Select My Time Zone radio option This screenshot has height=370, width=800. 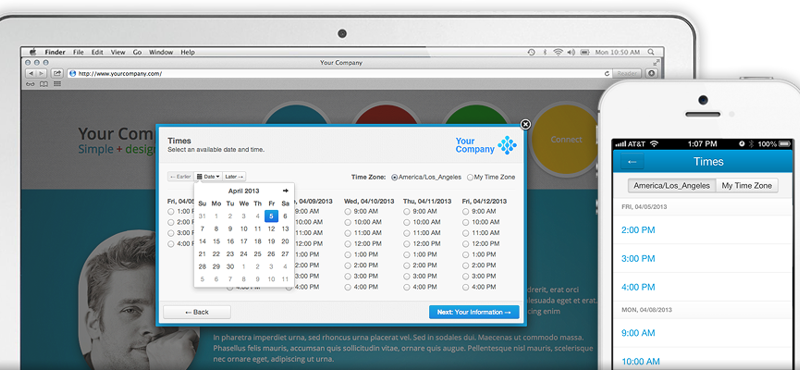pos(470,177)
